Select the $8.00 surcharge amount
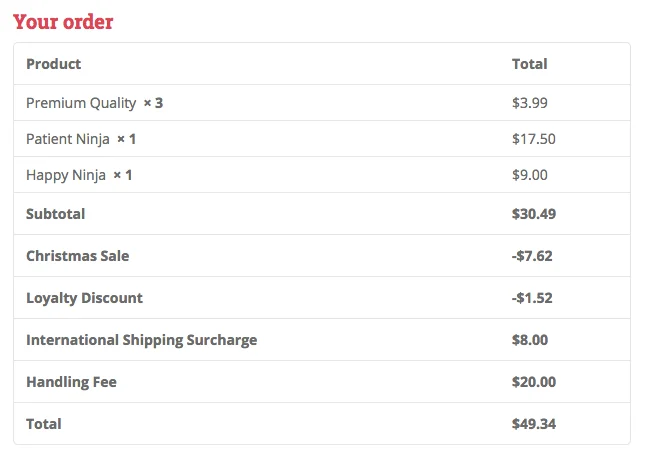This screenshot has height=460, width=646. (529, 340)
